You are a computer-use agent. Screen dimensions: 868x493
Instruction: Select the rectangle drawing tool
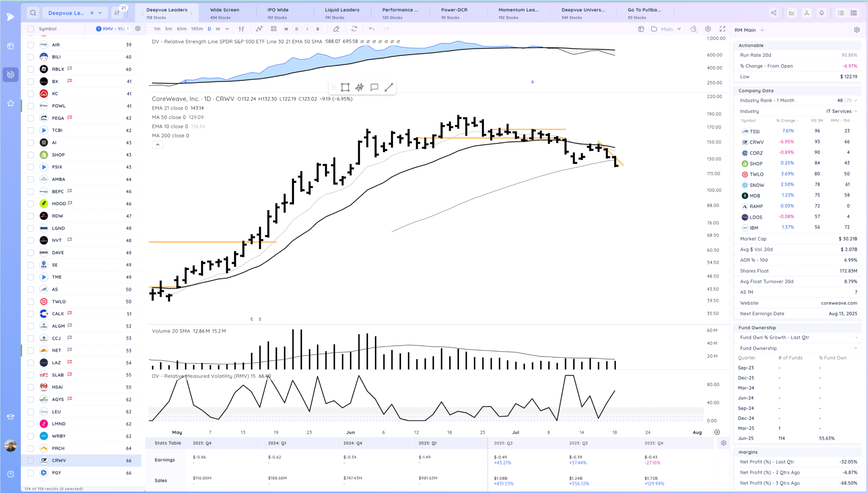345,87
